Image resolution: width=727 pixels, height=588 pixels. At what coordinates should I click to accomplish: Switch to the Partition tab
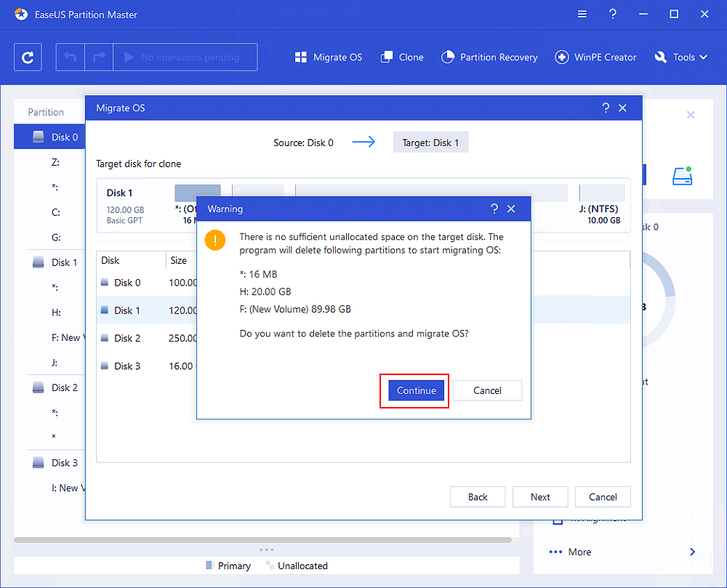pyautogui.click(x=48, y=111)
